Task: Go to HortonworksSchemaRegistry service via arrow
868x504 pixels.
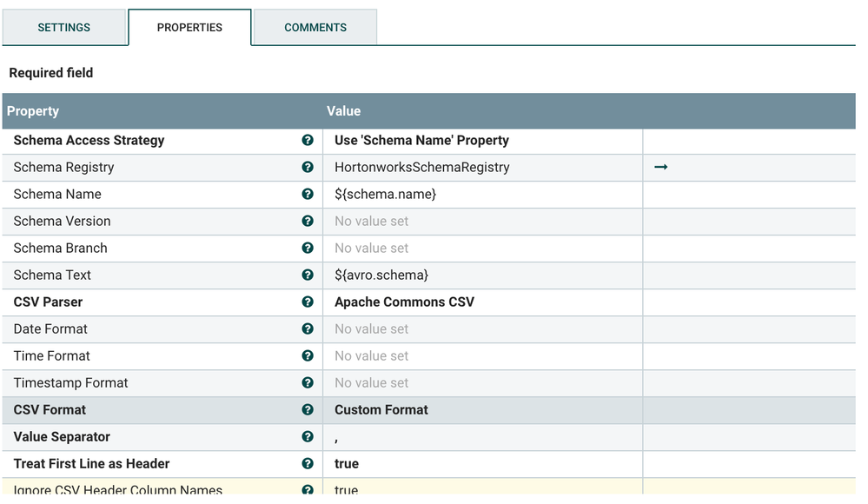Action: [661, 167]
